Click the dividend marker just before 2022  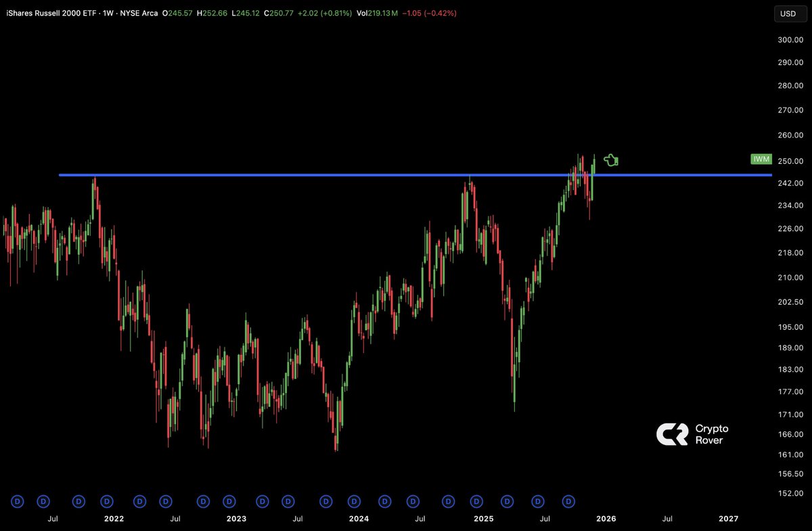click(107, 501)
